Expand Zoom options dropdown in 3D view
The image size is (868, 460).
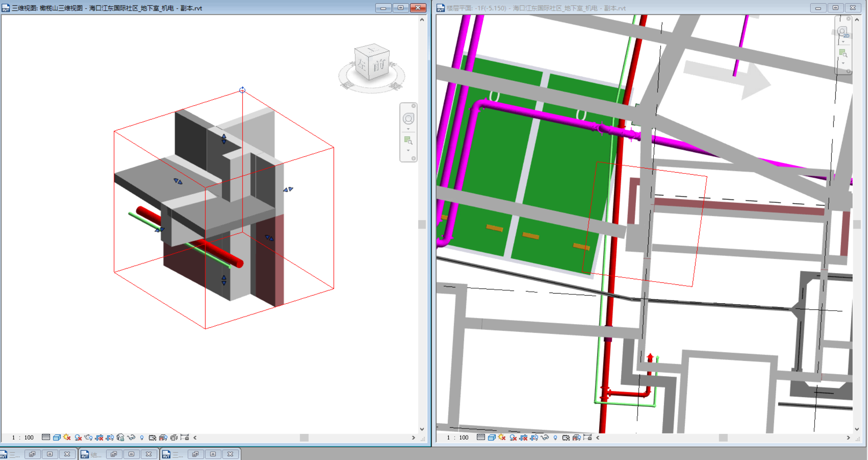coord(408,151)
